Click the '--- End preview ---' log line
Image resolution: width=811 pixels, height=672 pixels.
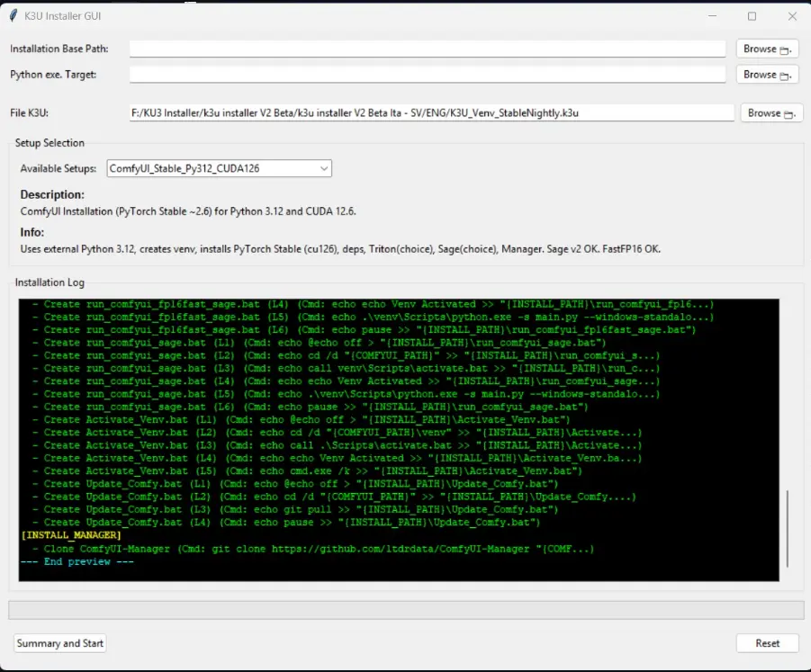coord(77,562)
